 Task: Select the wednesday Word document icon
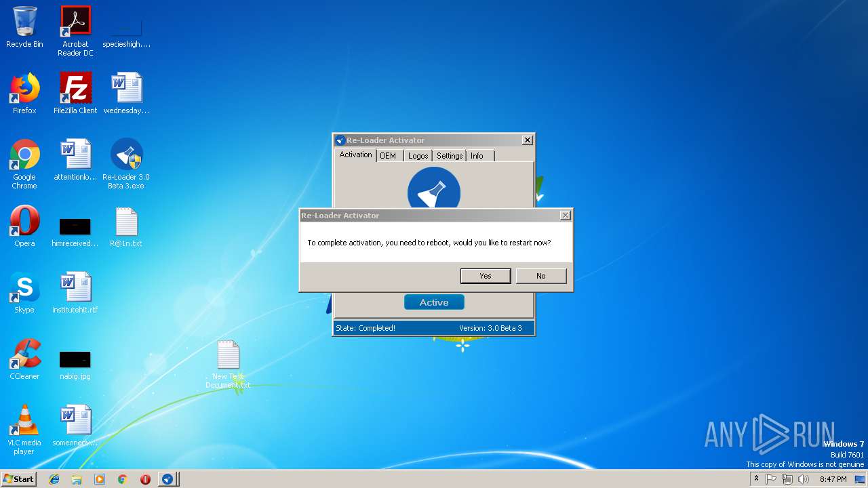pyautogui.click(x=126, y=94)
